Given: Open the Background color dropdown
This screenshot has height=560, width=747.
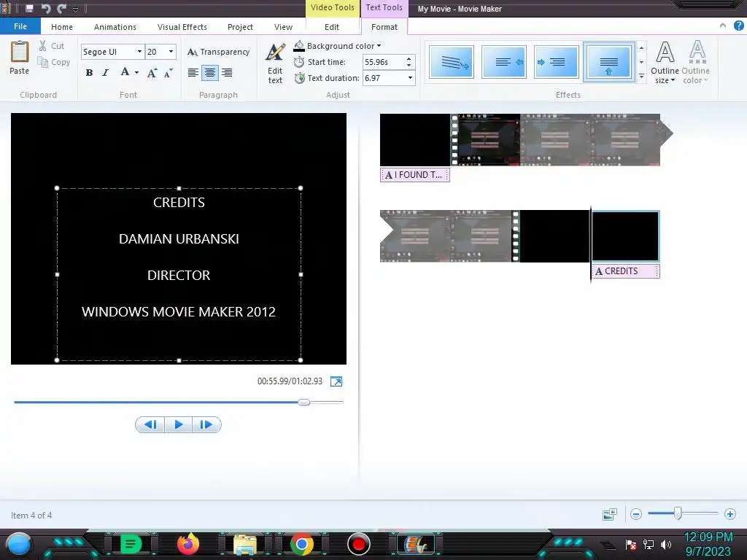Looking at the screenshot, I should [337, 46].
